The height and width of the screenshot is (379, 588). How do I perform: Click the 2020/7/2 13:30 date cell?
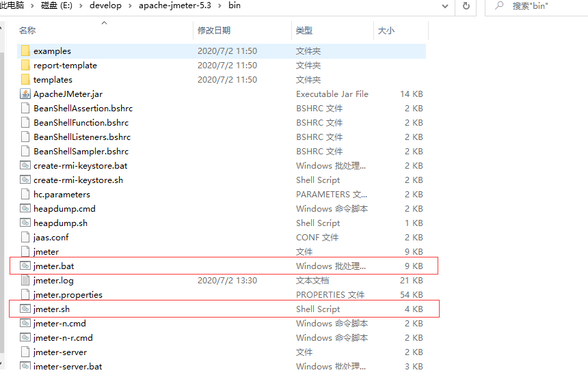(x=227, y=280)
